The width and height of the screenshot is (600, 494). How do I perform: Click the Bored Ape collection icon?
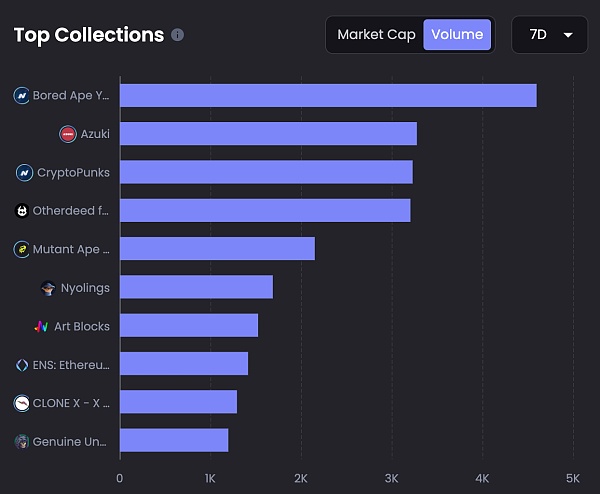pyautogui.click(x=22, y=96)
